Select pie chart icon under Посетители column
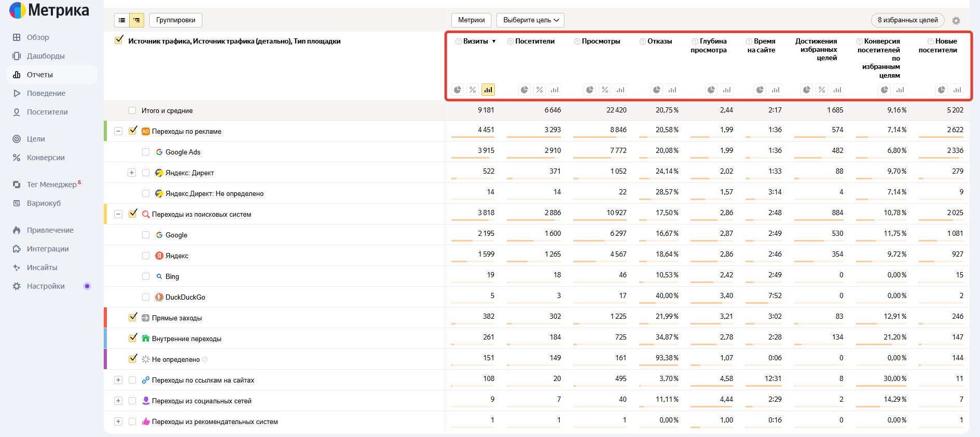Viewport: 980px width, 437px height. [x=524, y=90]
